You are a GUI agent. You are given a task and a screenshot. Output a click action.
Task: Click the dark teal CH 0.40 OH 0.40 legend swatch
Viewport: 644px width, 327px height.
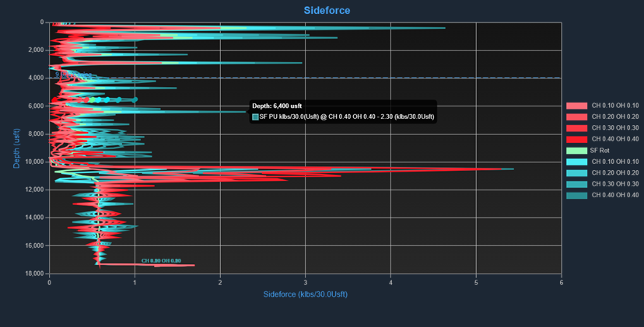click(576, 195)
